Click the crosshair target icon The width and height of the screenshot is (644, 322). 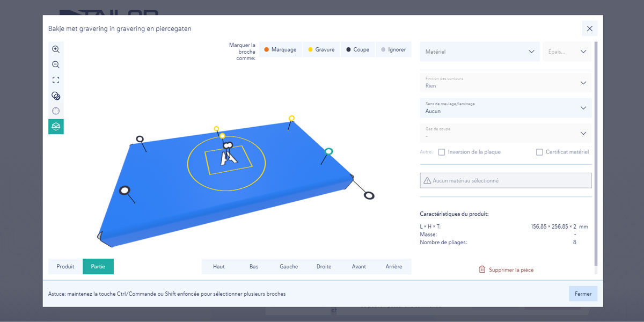tap(56, 111)
